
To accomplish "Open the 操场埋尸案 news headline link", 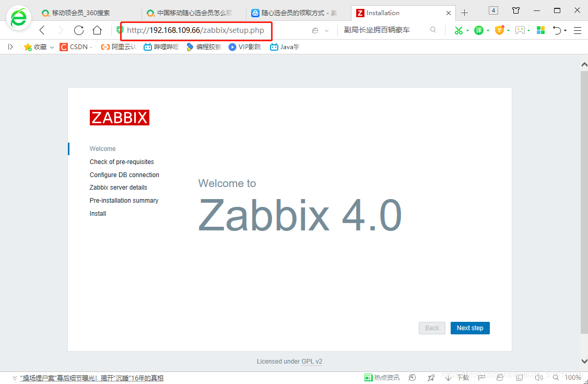I will [x=92, y=378].
